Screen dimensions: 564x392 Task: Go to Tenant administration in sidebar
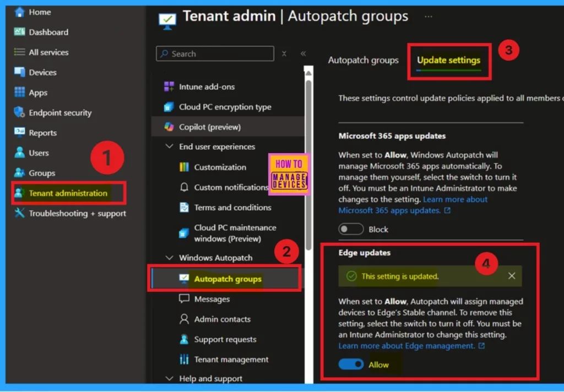pos(68,193)
